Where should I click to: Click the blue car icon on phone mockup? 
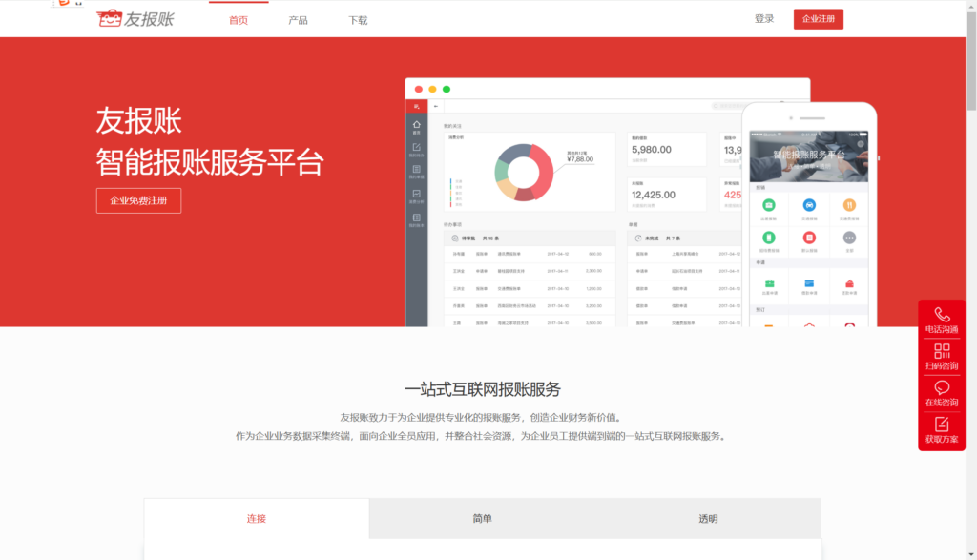809,204
